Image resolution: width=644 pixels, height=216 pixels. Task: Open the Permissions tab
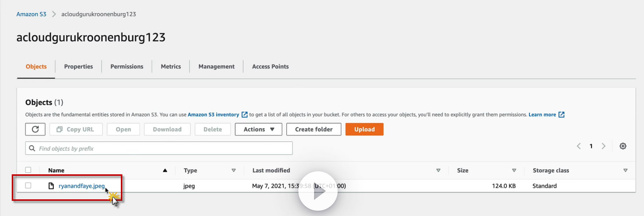[127, 67]
